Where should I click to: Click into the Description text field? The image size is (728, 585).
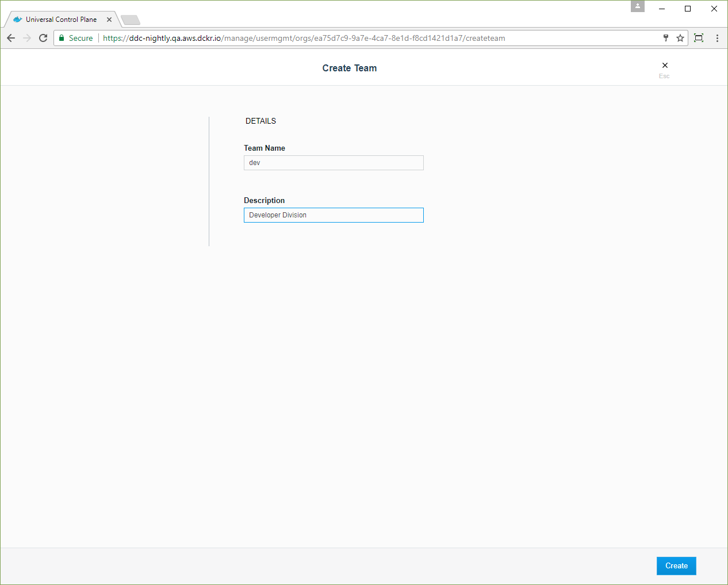coord(334,215)
